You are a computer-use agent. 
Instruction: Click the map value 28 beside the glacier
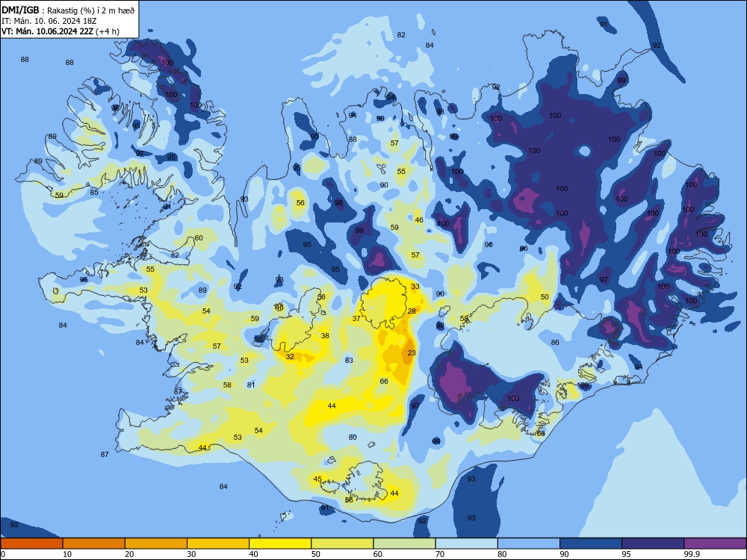pos(412,311)
